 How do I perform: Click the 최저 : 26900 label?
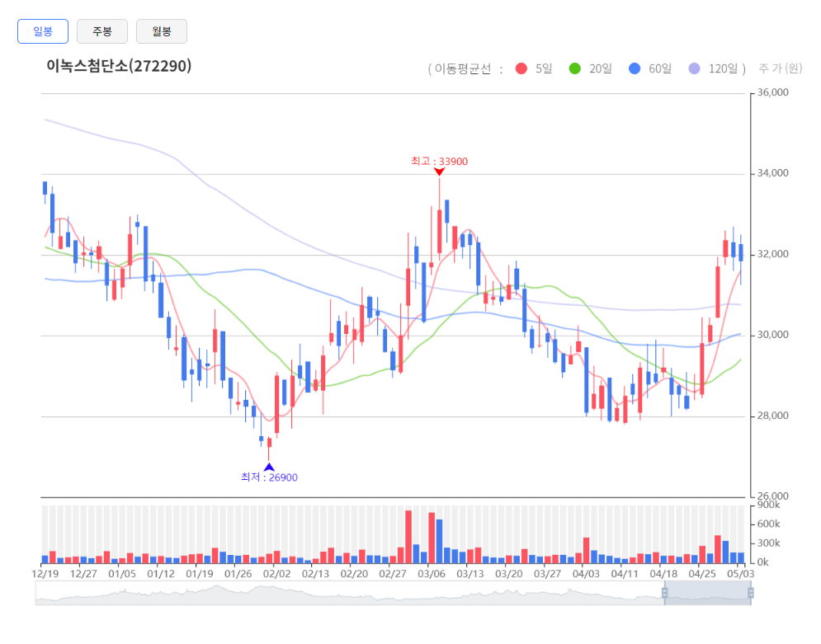pos(269,477)
